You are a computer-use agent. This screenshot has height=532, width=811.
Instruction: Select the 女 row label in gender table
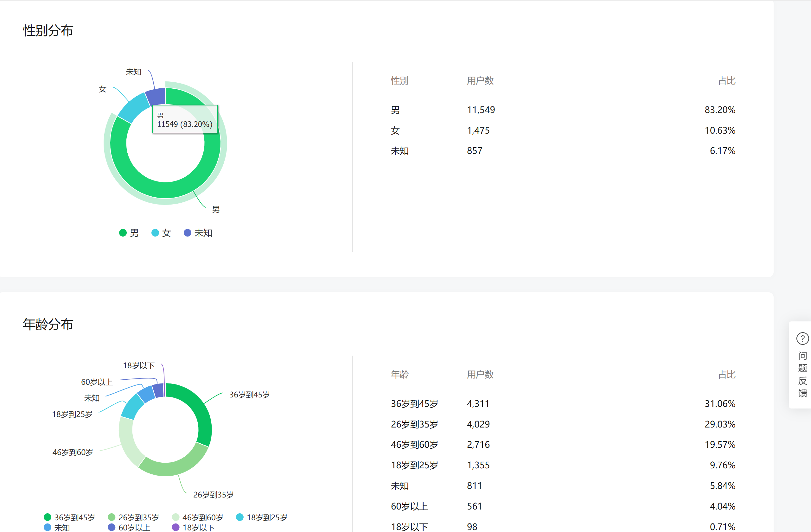pos(395,130)
